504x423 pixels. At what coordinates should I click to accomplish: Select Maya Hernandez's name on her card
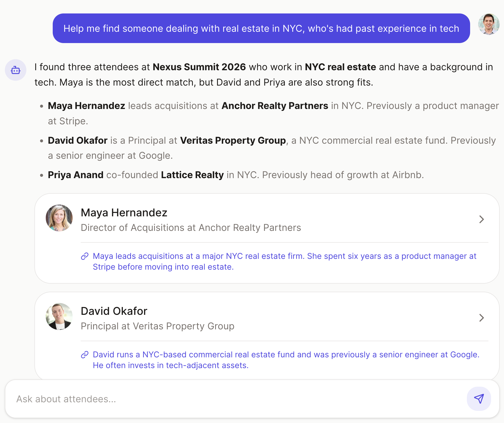[124, 213]
